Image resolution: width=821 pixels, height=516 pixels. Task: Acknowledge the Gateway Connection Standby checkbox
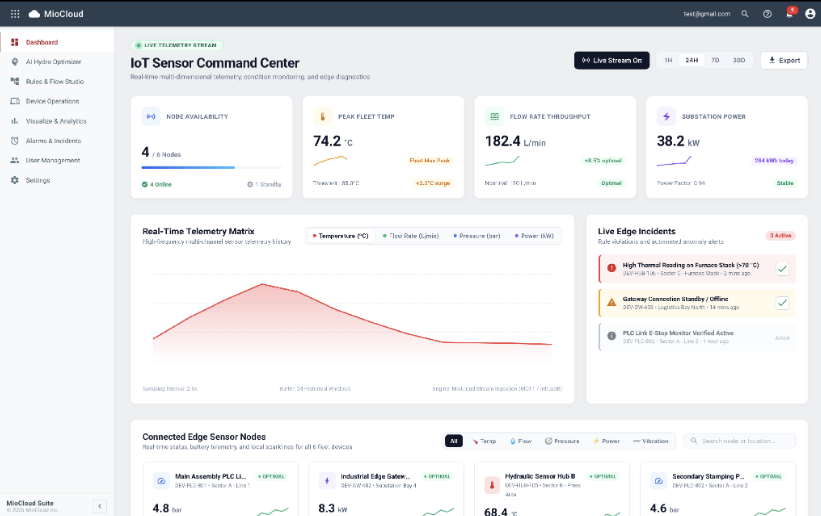click(x=782, y=303)
